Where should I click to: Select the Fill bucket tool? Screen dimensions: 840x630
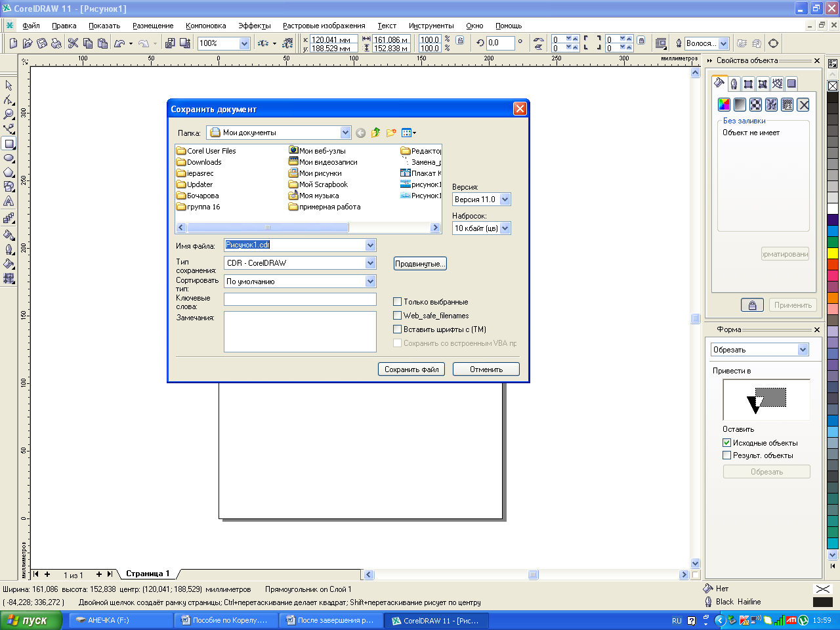click(9, 264)
